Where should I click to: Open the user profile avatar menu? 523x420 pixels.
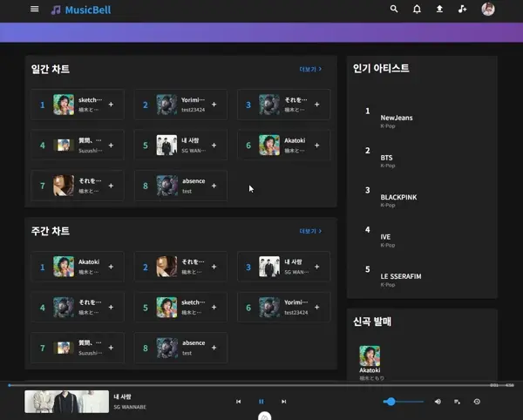point(488,9)
